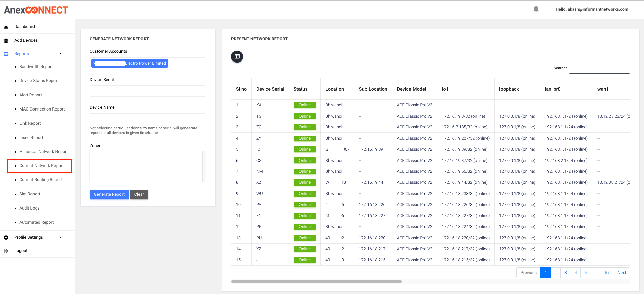Click the Add Devices icon
This screenshot has height=294, width=644.
pyautogui.click(x=6, y=41)
